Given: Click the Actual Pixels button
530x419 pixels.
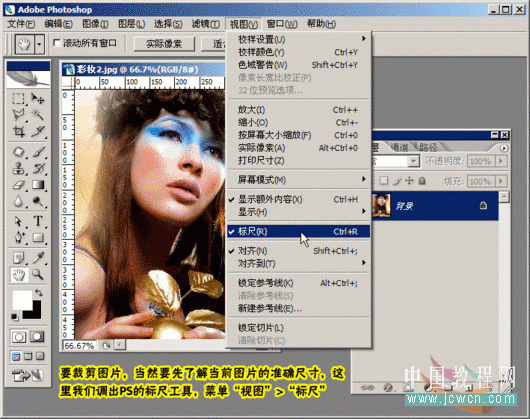Looking at the screenshot, I should [x=164, y=44].
